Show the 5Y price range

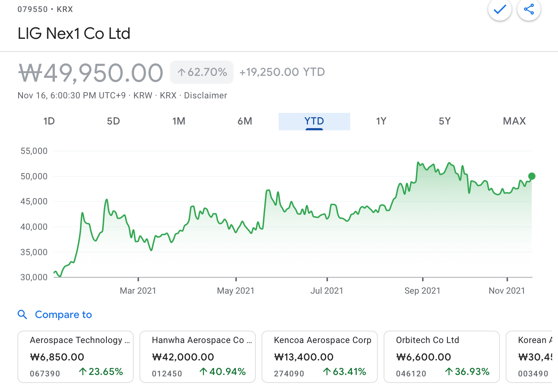[x=445, y=121]
